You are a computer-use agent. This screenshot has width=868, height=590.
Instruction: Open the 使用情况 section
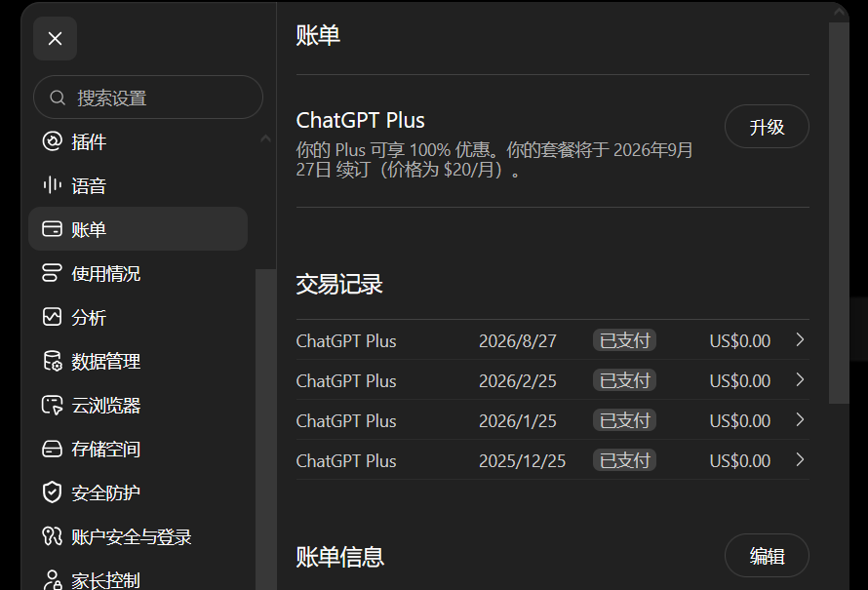(138, 272)
